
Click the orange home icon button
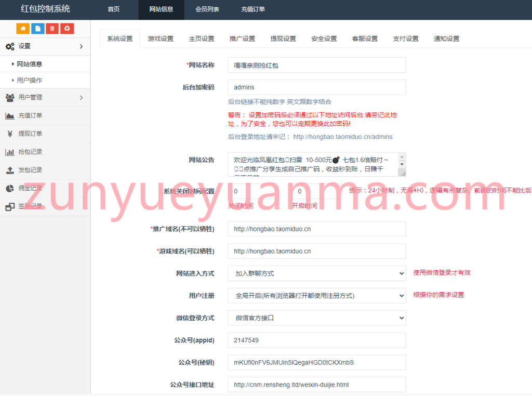click(x=23, y=29)
